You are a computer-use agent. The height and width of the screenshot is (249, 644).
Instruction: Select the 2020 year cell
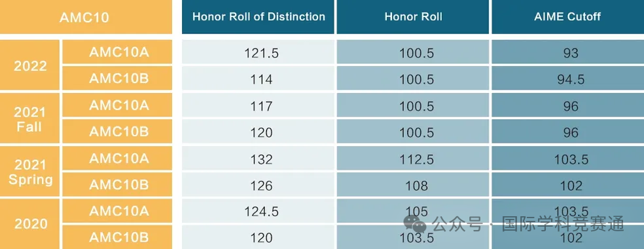[30, 224]
